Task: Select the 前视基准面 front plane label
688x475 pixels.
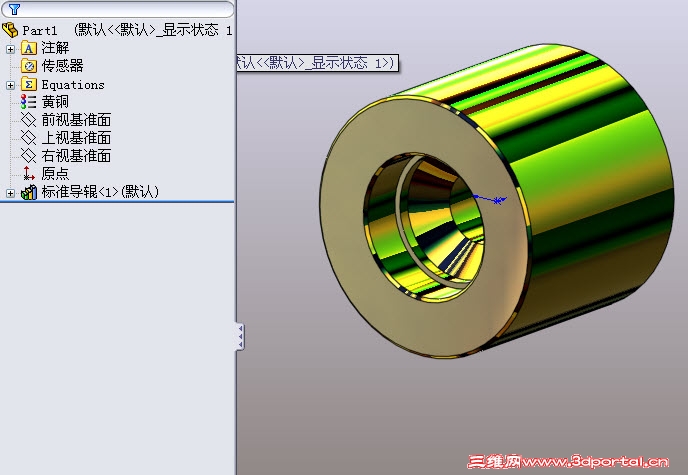Action: pos(76,120)
